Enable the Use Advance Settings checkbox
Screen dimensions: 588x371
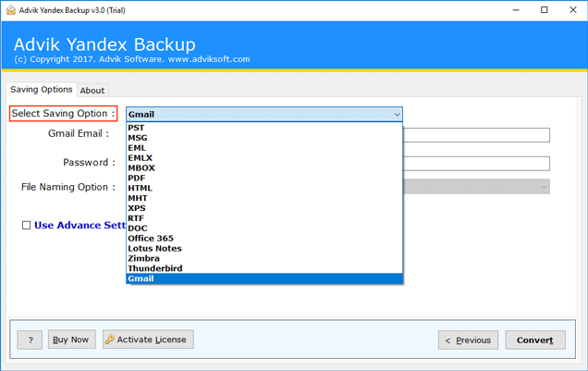point(26,225)
